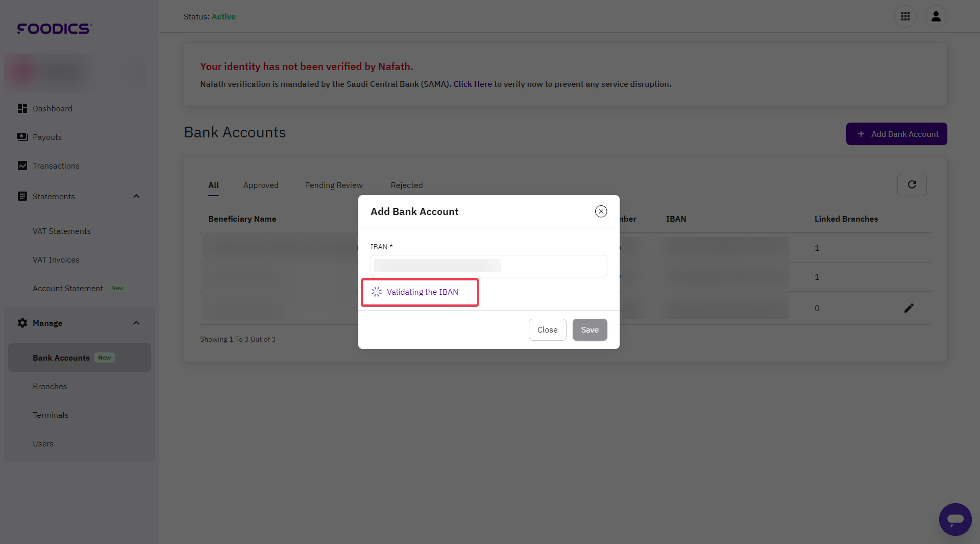Collapse the Manage menu group

click(x=136, y=322)
